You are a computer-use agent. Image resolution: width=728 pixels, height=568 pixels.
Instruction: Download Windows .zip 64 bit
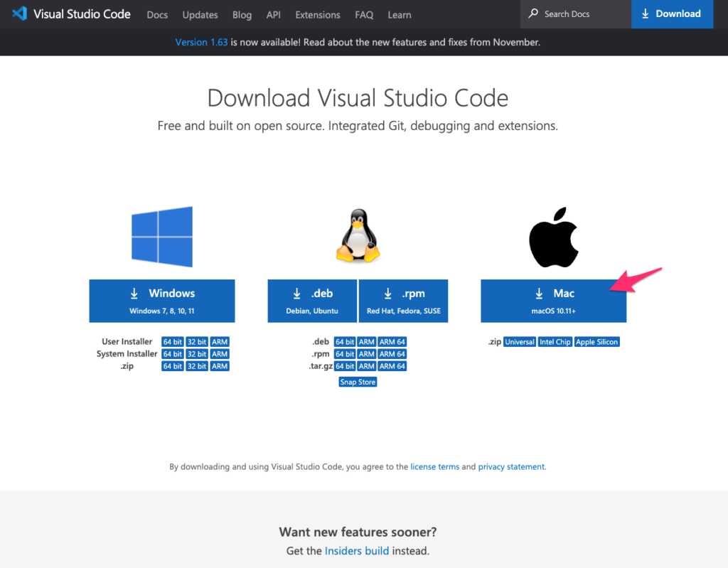coord(173,366)
